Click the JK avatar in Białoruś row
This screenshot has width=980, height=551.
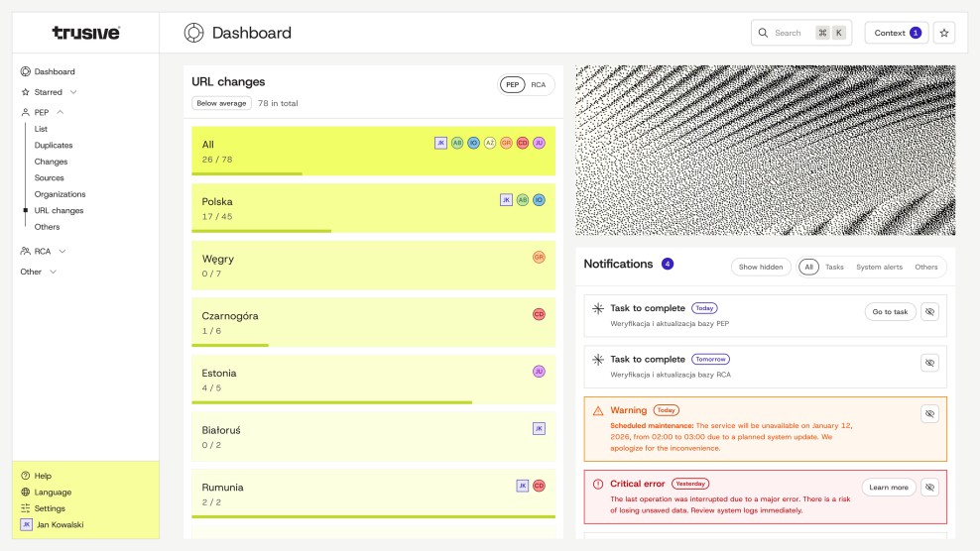[x=539, y=429]
